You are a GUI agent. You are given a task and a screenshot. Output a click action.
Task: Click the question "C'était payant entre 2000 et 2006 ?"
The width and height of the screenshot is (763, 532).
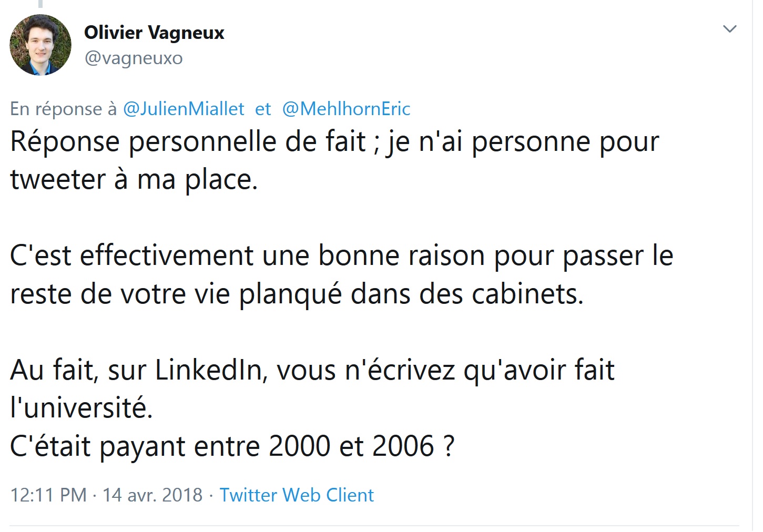(x=232, y=446)
